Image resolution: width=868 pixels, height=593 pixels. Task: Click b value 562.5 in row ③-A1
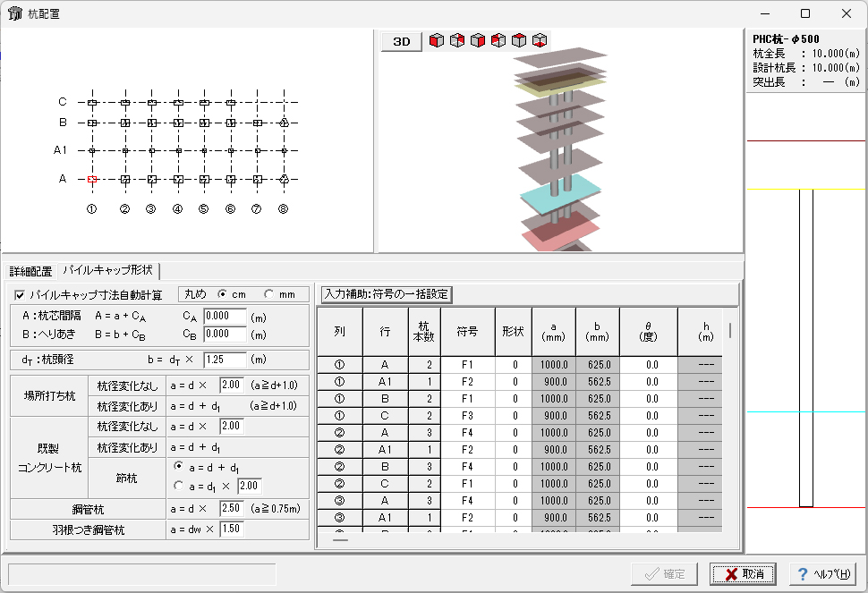click(598, 519)
